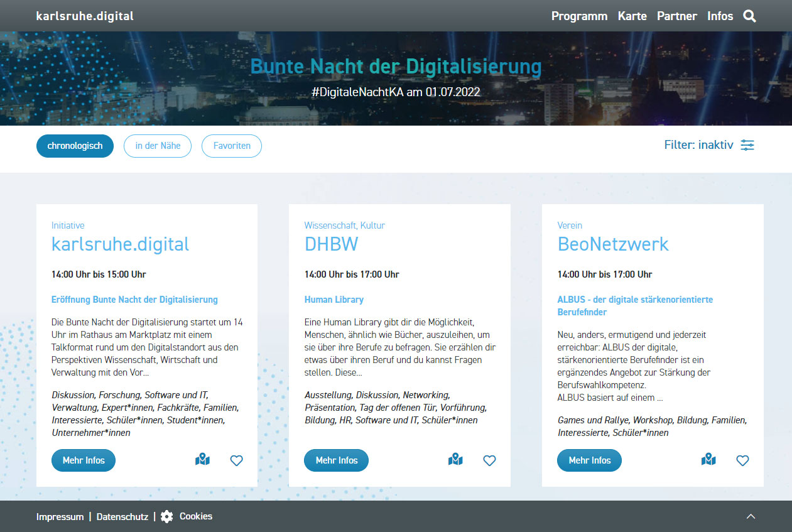Open the Human Library event link
The image size is (792, 532).
pos(334,300)
